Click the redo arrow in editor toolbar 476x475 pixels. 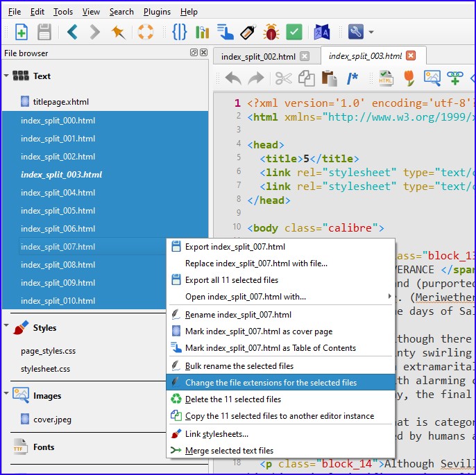(x=256, y=78)
